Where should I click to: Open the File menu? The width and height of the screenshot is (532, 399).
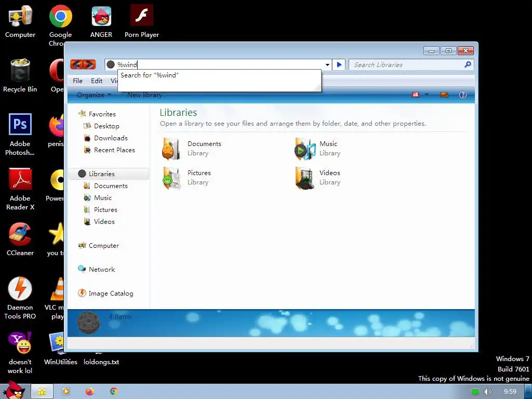(77, 81)
